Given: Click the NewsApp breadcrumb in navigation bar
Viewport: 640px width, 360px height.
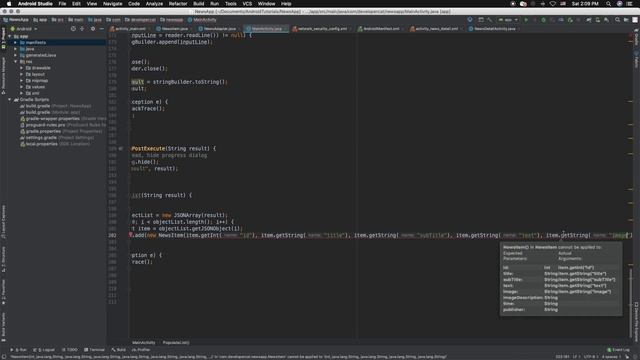Looking at the screenshot, I should click(16, 20).
